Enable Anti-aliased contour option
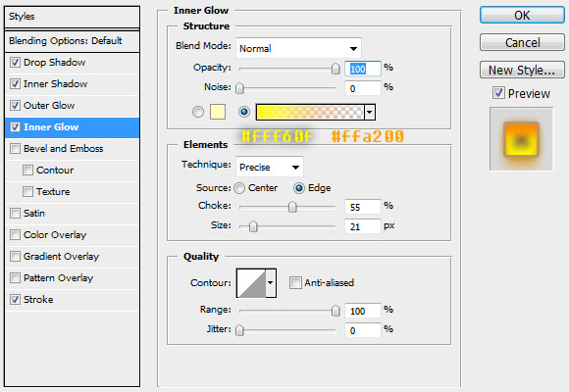The height and width of the screenshot is (392, 569). pos(295,283)
